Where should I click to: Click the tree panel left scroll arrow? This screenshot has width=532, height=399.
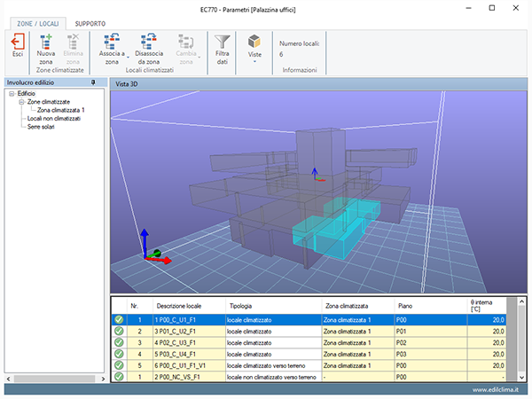pyautogui.click(x=9, y=379)
